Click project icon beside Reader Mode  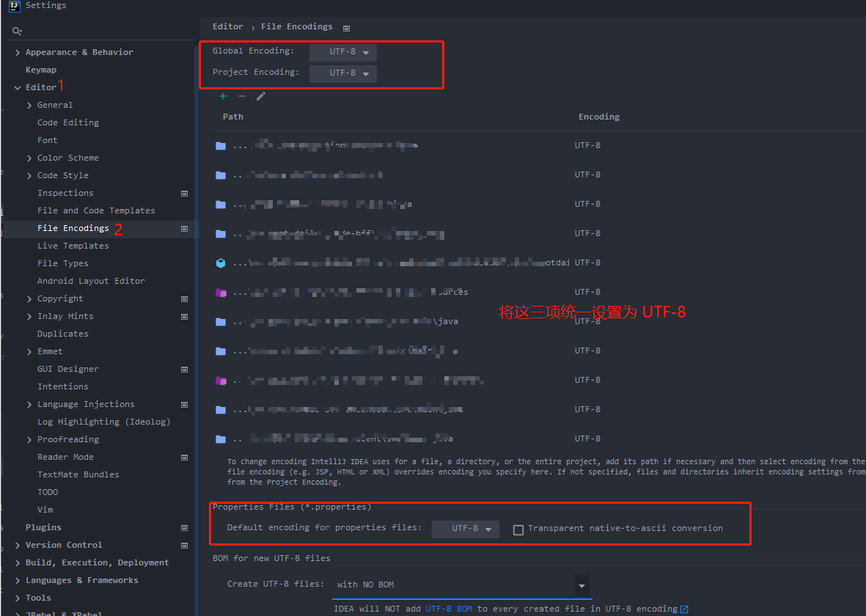[x=185, y=458]
